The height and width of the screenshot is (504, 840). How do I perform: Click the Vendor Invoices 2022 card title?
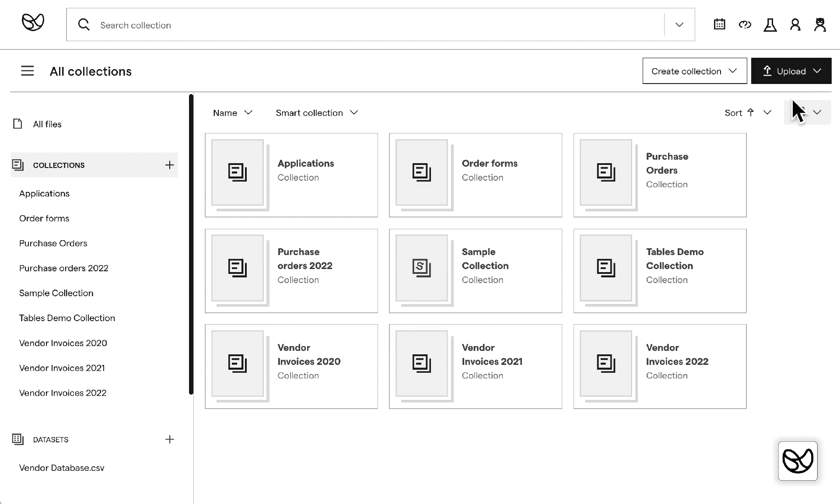[677, 354]
